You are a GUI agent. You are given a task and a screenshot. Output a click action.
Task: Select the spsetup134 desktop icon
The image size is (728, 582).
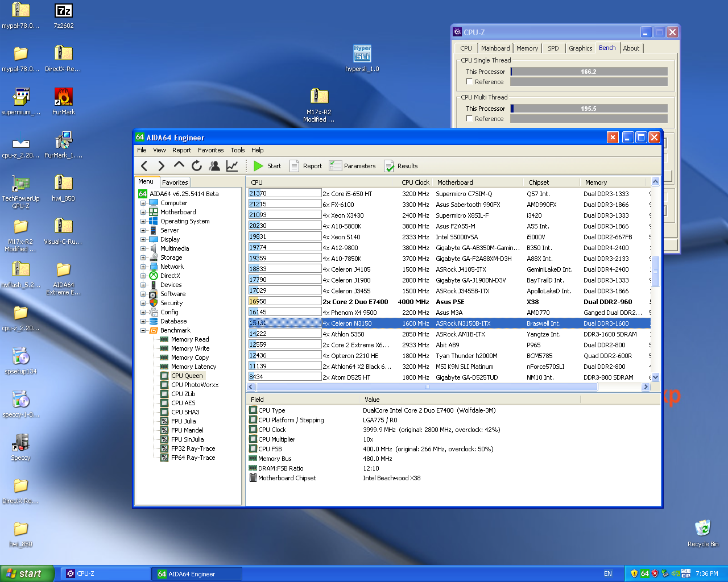tap(20, 360)
